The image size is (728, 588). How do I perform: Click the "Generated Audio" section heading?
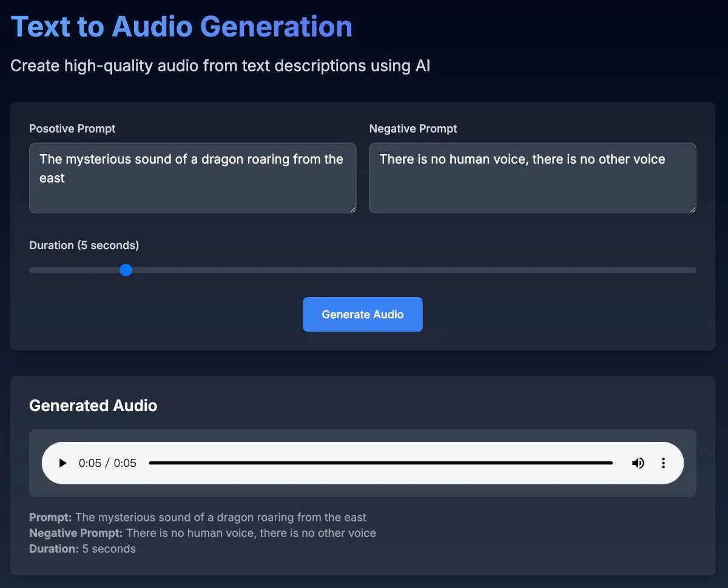click(93, 406)
